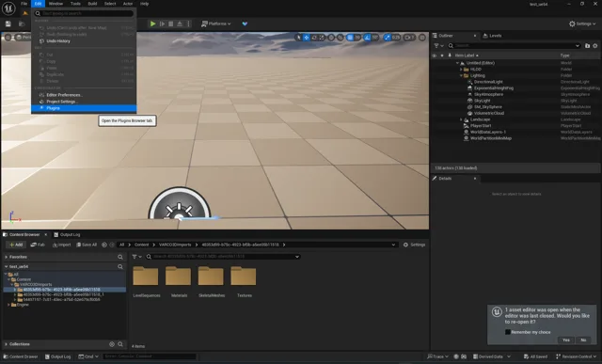602x364 pixels.
Task: Click the blue heart icon near Platforms
Action: click(x=245, y=24)
